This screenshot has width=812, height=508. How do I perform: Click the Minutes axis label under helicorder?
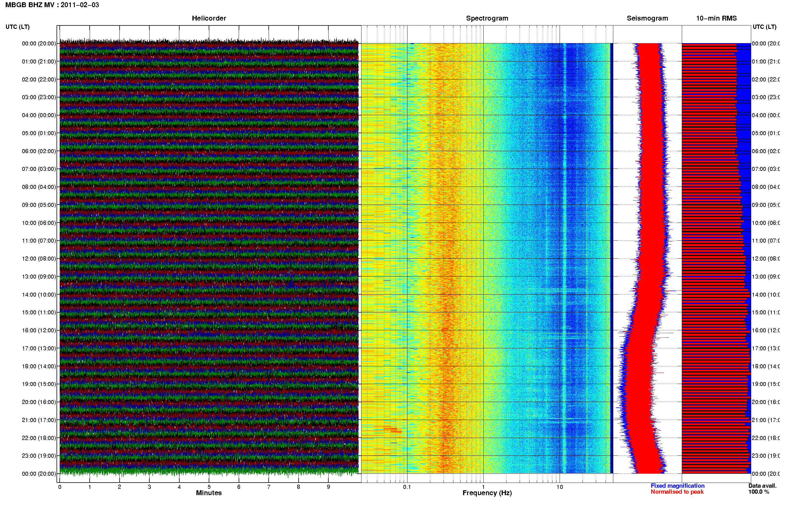pyautogui.click(x=209, y=493)
